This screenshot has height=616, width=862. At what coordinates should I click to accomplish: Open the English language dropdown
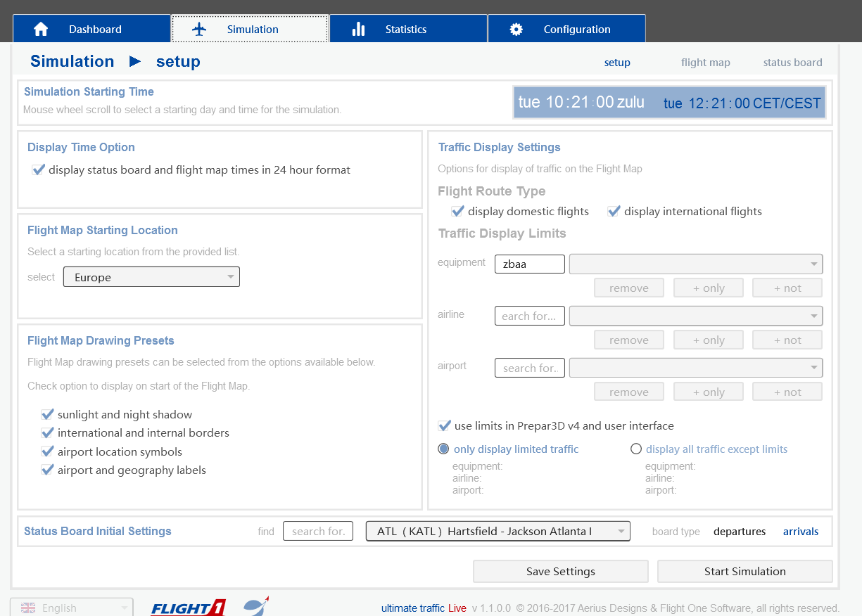click(x=71, y=608)
